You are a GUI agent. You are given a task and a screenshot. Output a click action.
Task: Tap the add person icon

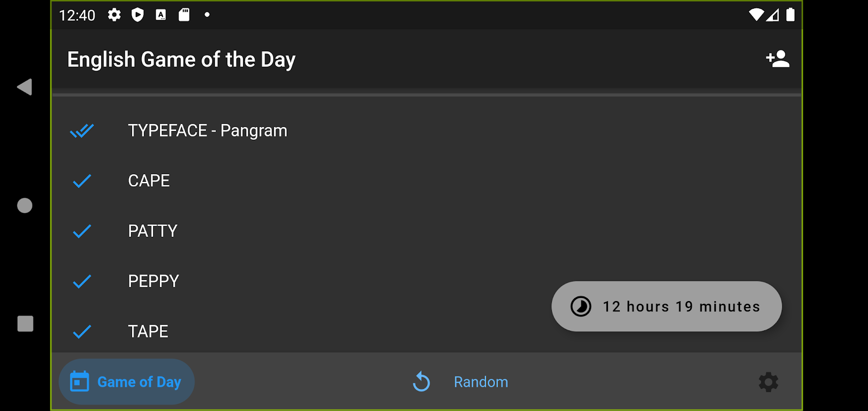[x=778, y=59]
